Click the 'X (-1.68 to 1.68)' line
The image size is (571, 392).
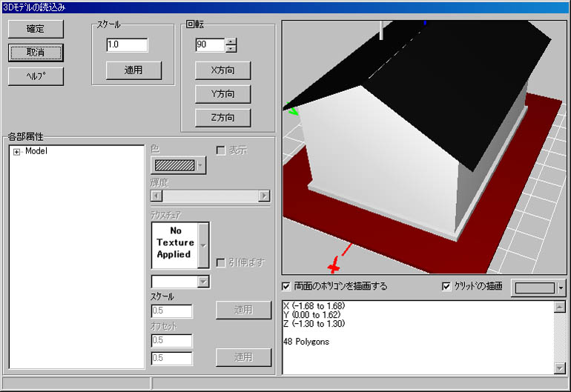click(x=314, y=306)
